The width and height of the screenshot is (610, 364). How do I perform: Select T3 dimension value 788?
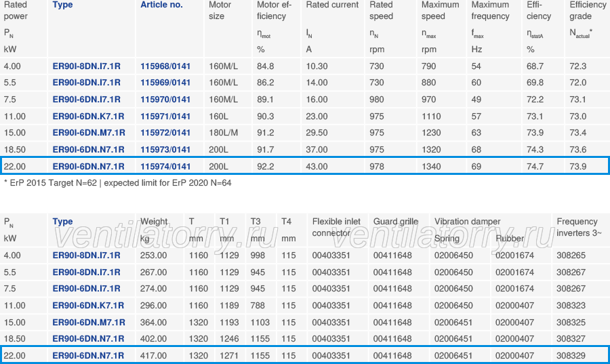(258, 305)
